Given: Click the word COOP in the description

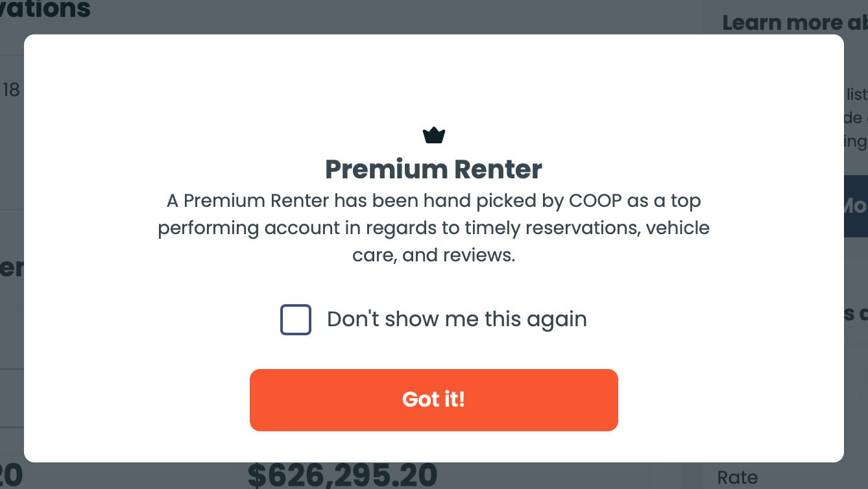Looking at the screenshot, I should pyautogui.click(x=596, y=201).
